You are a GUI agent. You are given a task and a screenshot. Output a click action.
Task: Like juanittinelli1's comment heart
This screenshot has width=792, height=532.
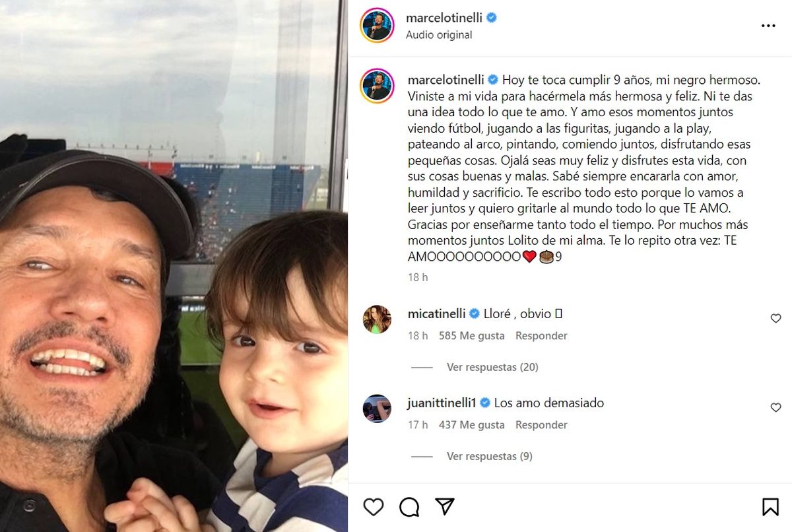pos(776,408)
